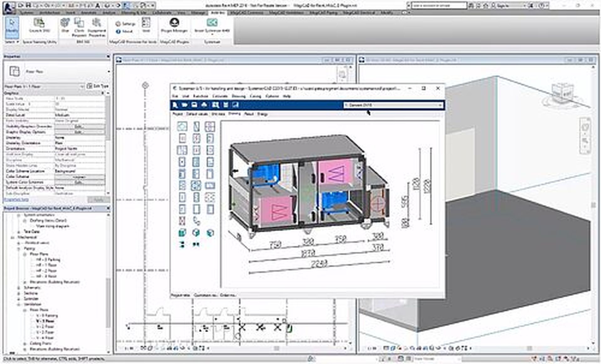Click the save icon in SystemairCAD toolbar

[x=194, y=105]
